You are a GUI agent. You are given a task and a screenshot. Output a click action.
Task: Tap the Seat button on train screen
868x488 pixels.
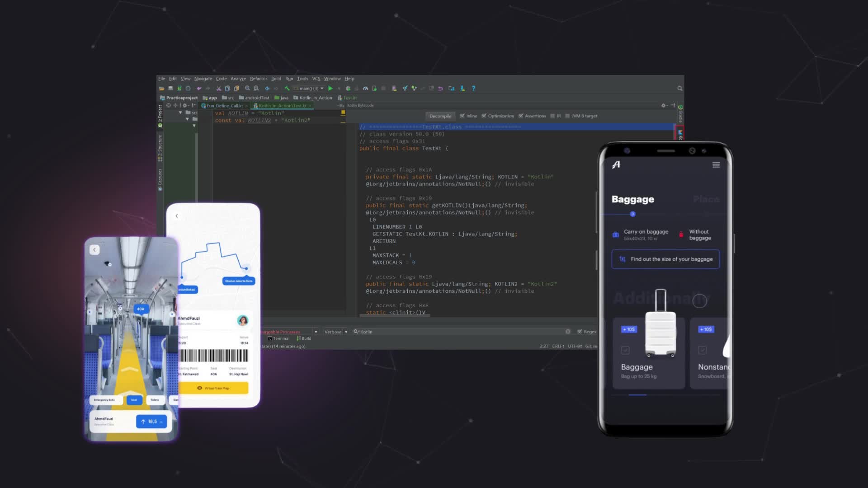pyautogui.click(x=134, y=400)
